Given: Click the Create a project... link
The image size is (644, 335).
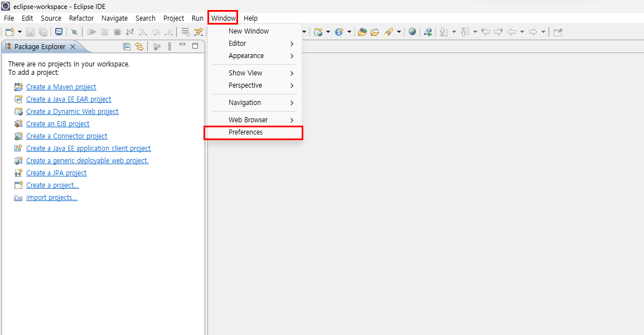Looking at the screenshot, I should (x=52, y=185).
